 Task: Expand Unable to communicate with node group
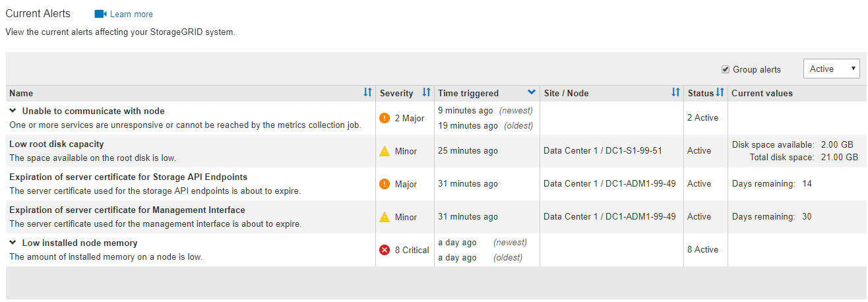click(13, 111)
